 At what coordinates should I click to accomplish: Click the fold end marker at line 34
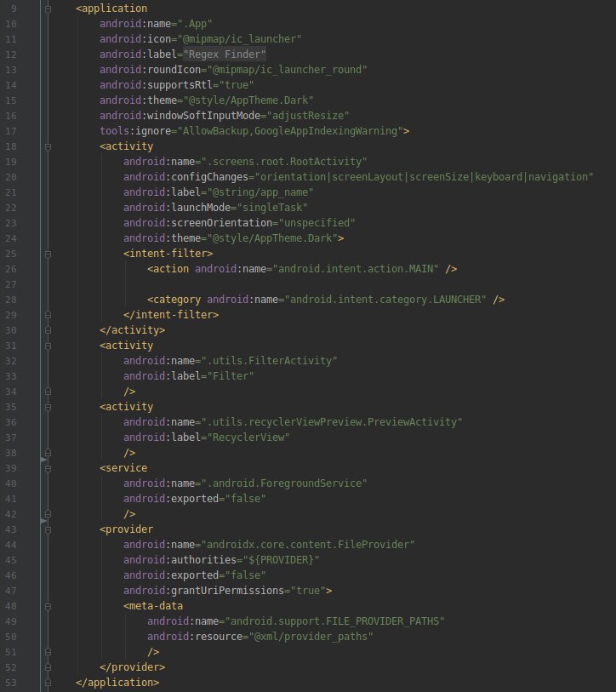pos(48,392)
